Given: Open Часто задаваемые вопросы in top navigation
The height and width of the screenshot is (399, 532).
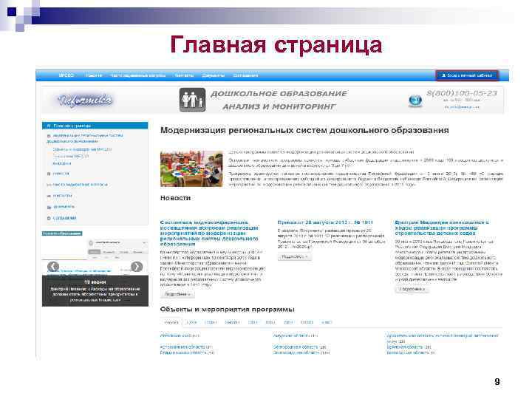Looking at the screenshot, I should point(138,75).
